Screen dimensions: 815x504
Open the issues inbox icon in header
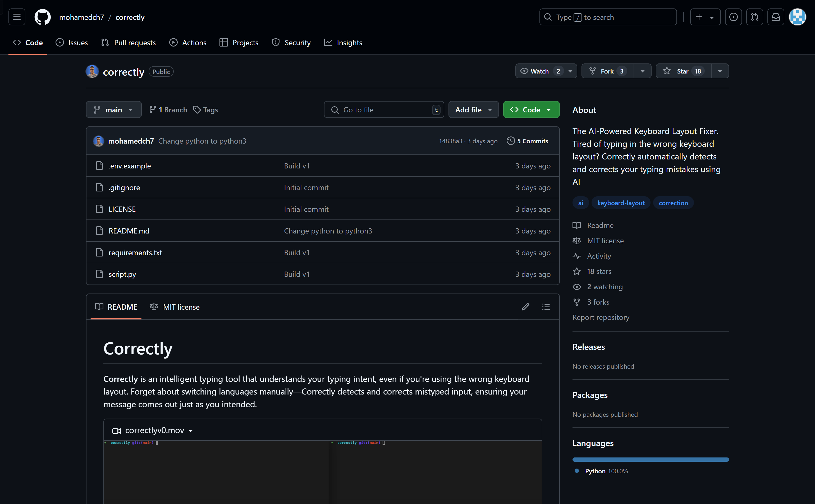coord(733,17)
